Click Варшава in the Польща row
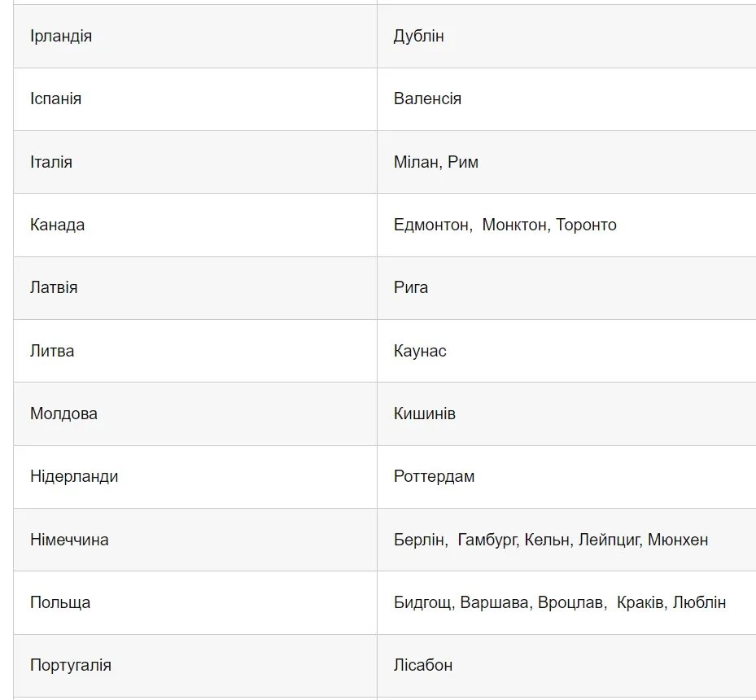Image resolution: width=756 pixels, height=700 pixels. [494, 603]
